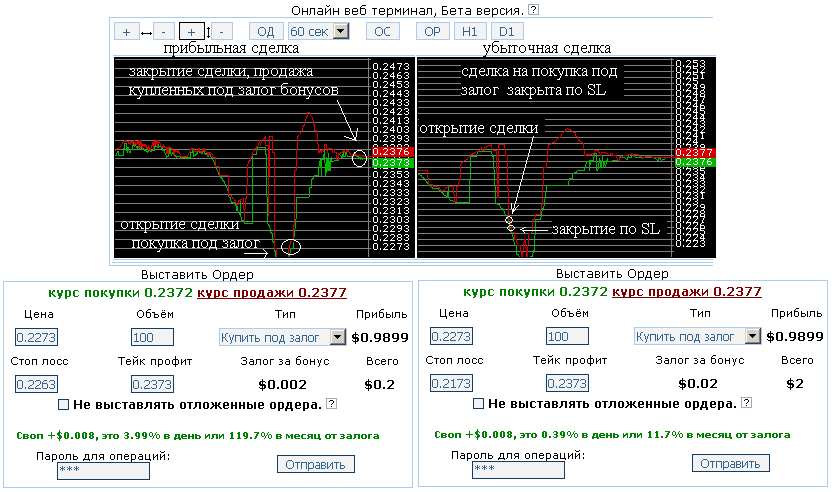Click Тейк профит field in right order form

pos(567,383)
